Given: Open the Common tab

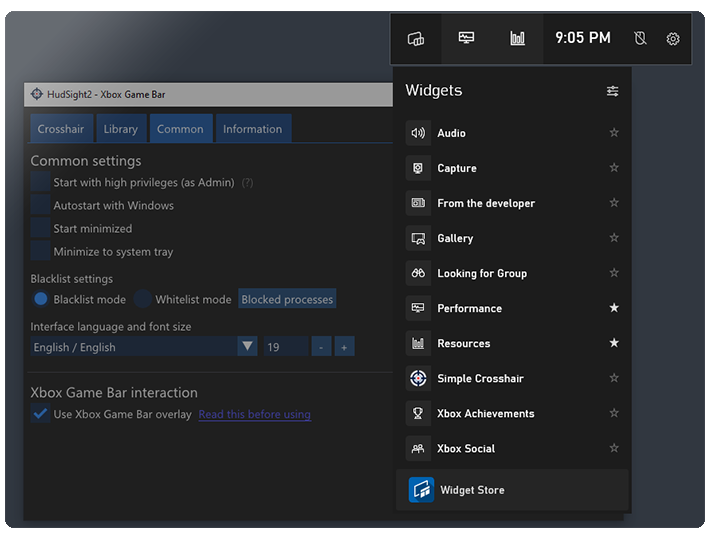Looking at the screenshot, I should click(180, 129).
